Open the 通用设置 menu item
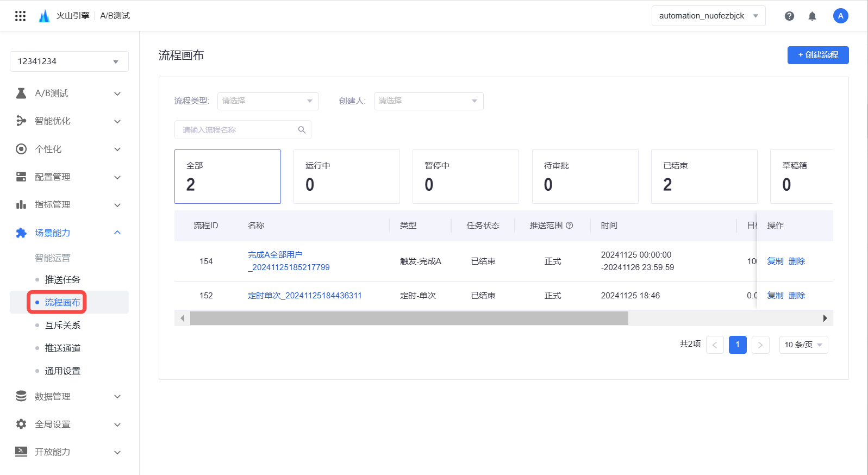This screenshot has height=475, width=868. pos(63,371)
